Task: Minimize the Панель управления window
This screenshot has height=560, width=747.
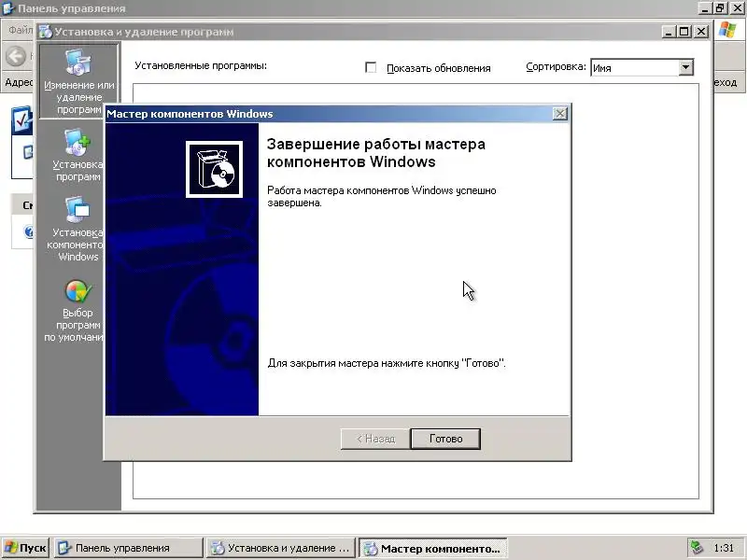Action: (x=706, y=7)
